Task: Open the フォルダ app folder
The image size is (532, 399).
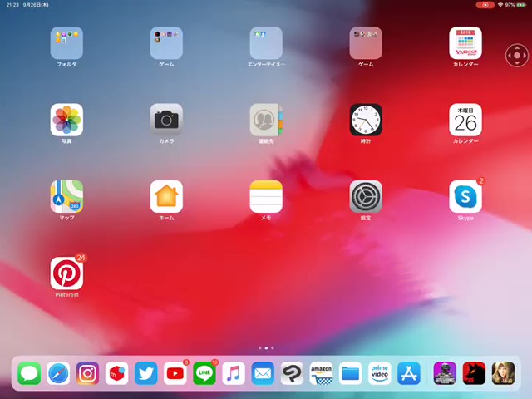Action: point(66,43)
